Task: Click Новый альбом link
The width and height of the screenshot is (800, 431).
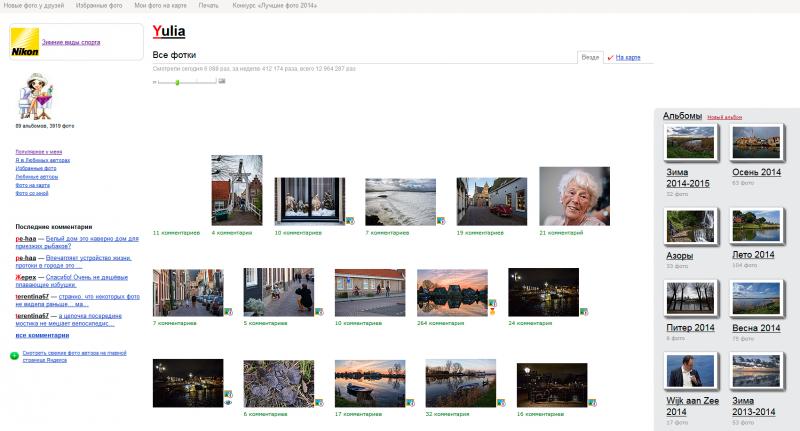Action: tap(724, 117)
